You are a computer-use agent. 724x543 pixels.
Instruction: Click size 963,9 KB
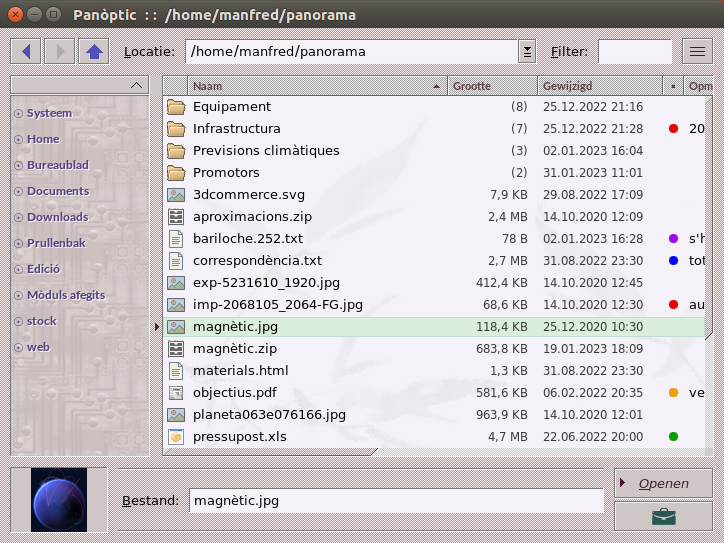(502, 415)
